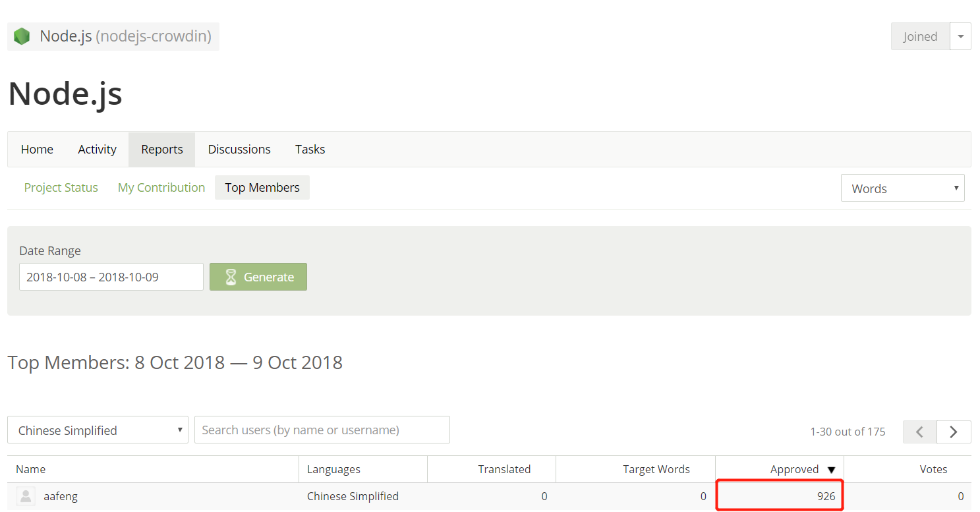Sort by Target Words column header
The image size is (980, 512).
coord(656,469)
